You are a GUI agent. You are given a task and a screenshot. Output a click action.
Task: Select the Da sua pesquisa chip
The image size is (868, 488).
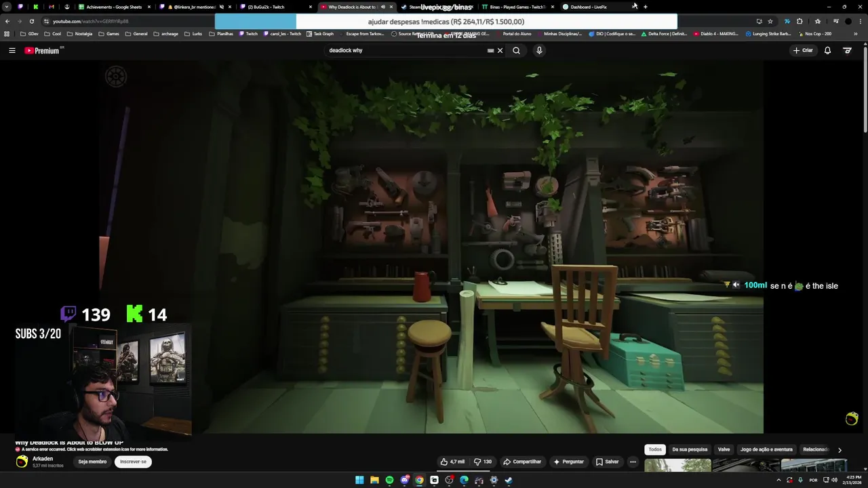point(690,449)
